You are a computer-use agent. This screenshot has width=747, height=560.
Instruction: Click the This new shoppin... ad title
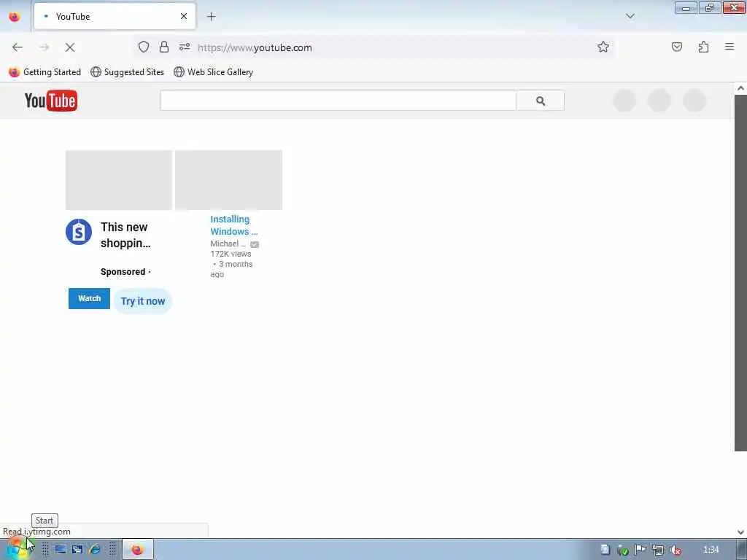click(125, 235)
